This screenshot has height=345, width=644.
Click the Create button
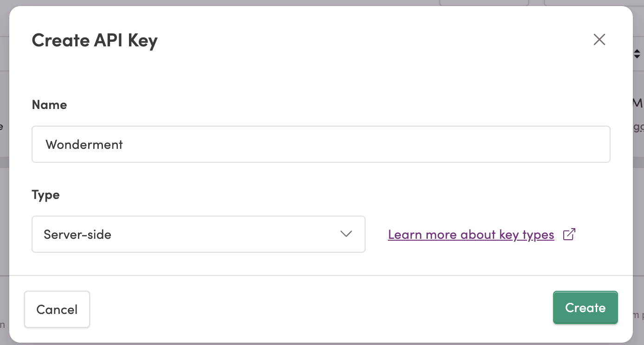(585, 308)
